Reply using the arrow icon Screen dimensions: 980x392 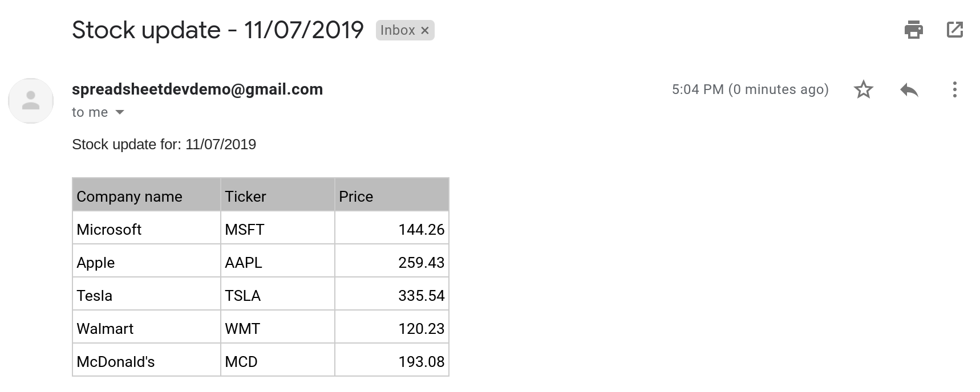pyautogui.click(x=909, y=89)
